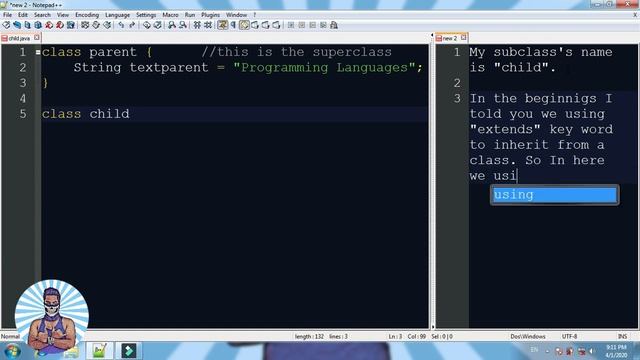Close the new 2 tab

pyautogui.click(x=463, y=38)
